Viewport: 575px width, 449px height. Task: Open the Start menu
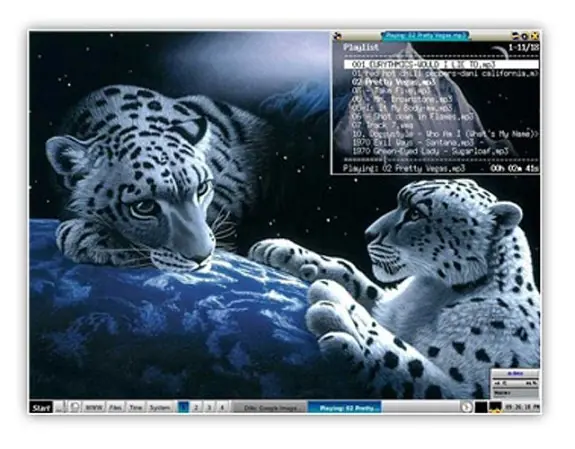pos(41,408)
